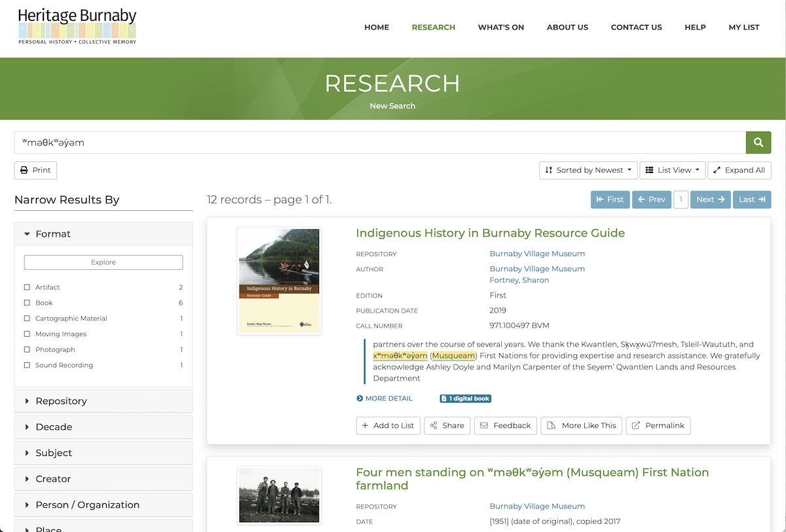Open MY LIST in the top navigation
The image size is (786, 532).
[744, 28]
